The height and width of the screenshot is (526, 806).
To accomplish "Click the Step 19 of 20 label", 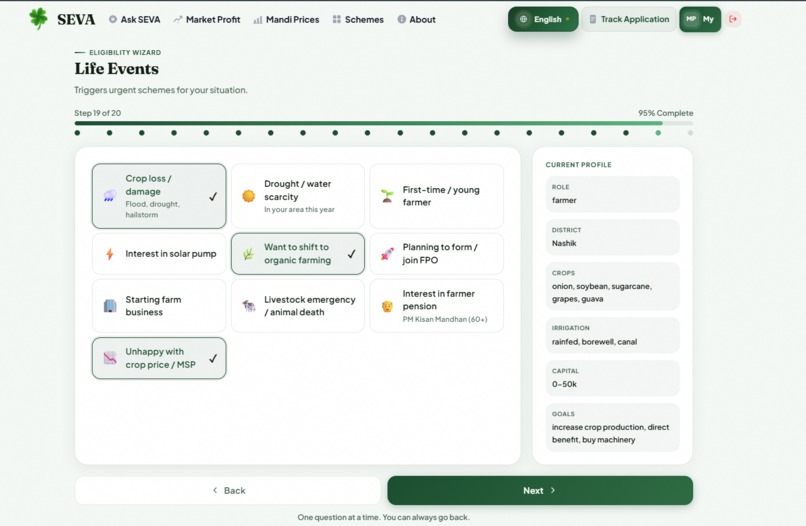I will 98,113.
